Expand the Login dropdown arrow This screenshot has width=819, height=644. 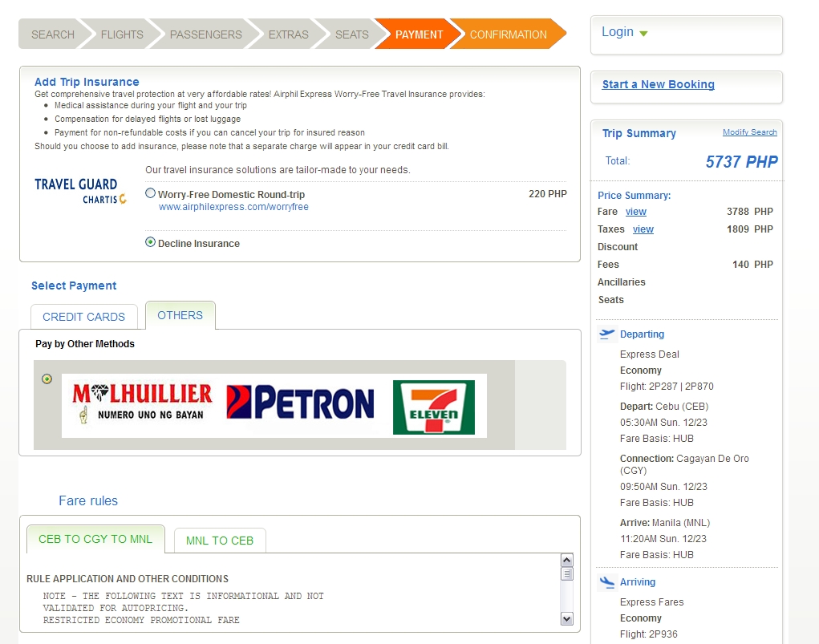tap(643, 34)
